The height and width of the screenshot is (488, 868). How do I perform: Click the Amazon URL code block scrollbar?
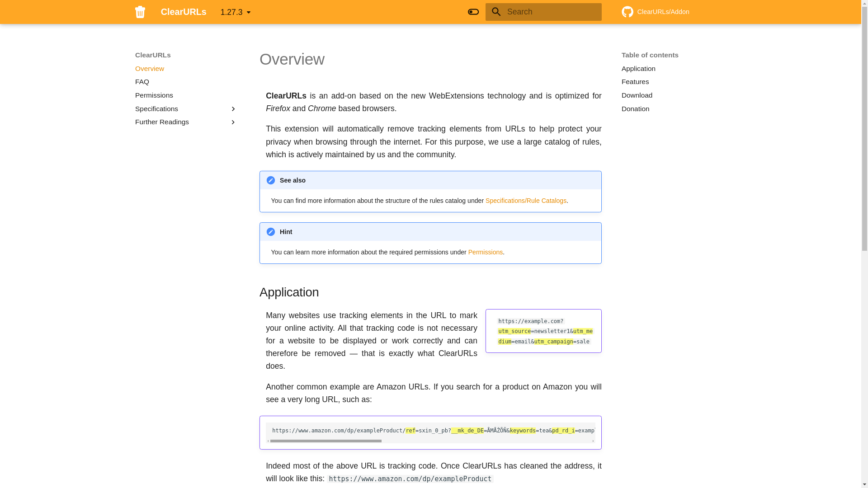[326, 441]
